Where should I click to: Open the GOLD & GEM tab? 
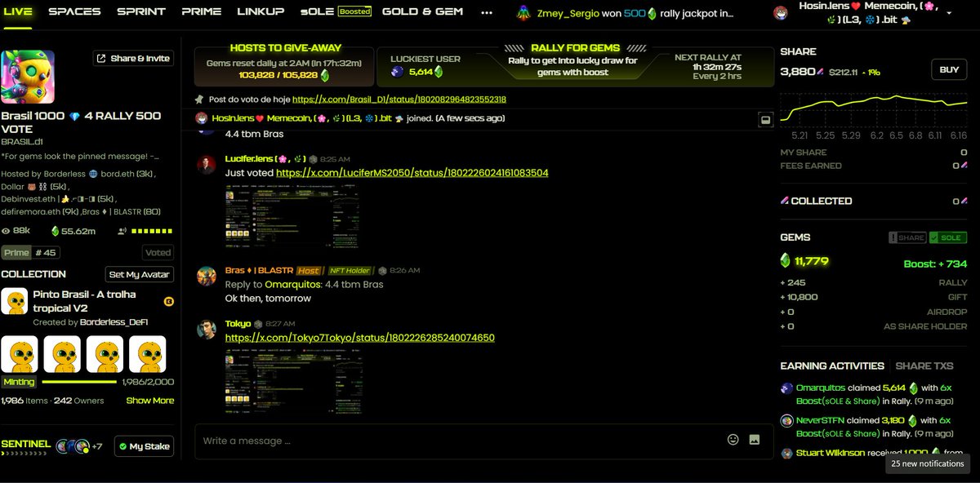pos(422,11)
